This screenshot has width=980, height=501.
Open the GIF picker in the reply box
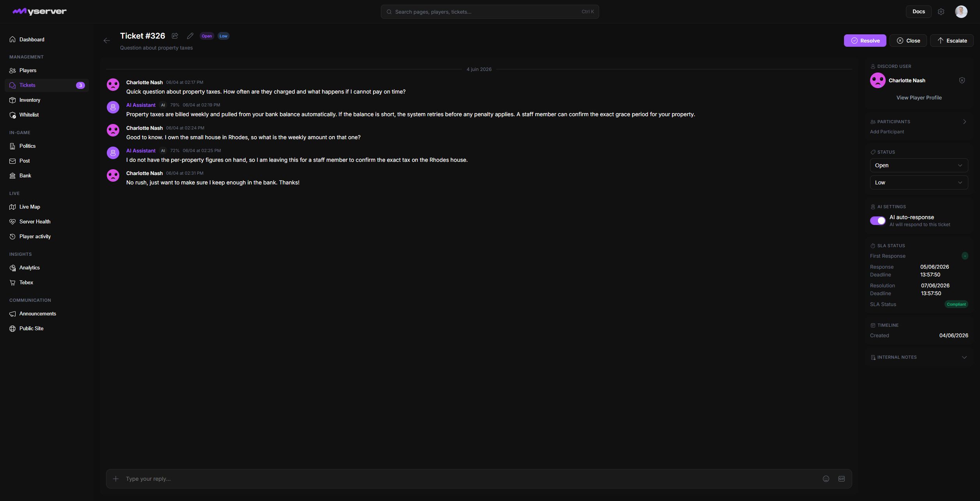(842, 479)
